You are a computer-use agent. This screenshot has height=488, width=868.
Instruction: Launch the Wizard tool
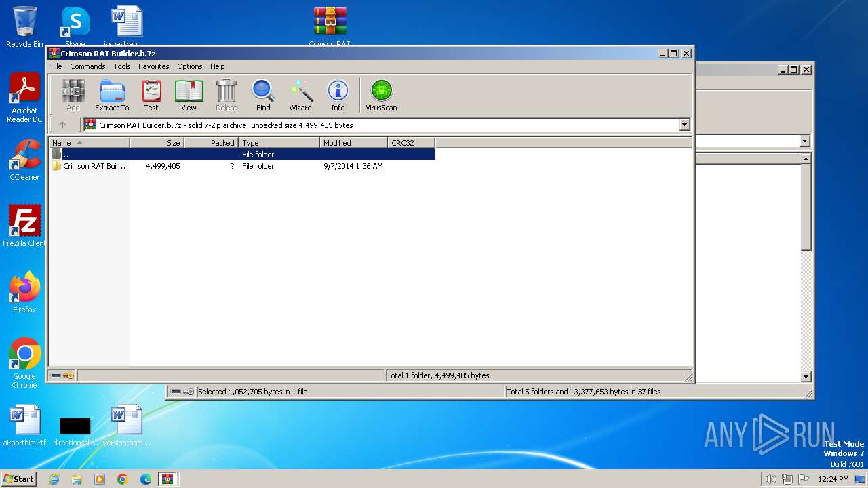click(x=300, y=95)
